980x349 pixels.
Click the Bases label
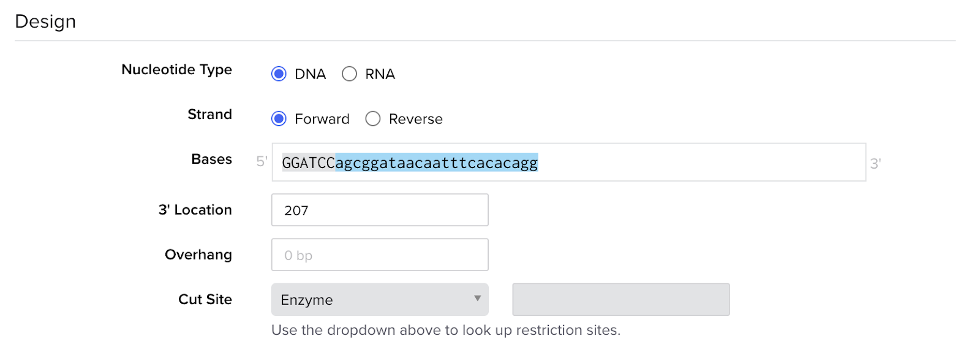(x=211, y=159)
